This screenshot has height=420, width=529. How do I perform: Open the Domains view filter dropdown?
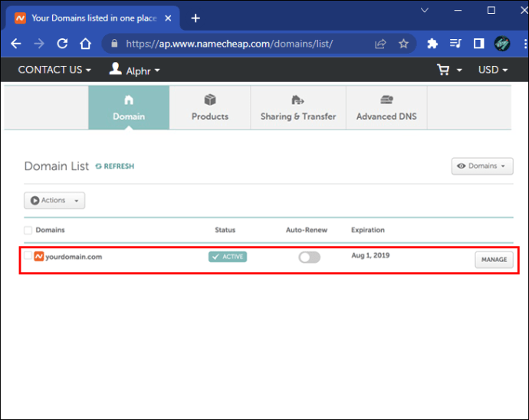(x=482, y=166)
